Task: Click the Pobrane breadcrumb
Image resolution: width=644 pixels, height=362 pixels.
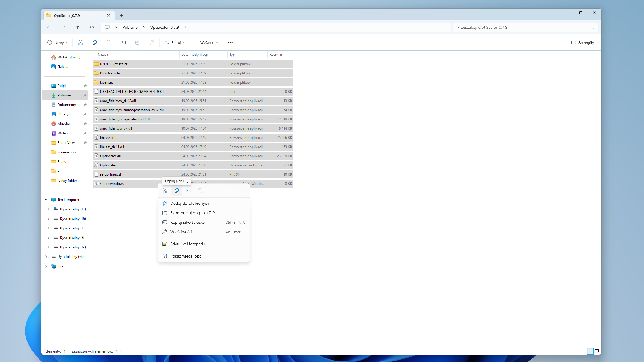Action: point(130,27)
